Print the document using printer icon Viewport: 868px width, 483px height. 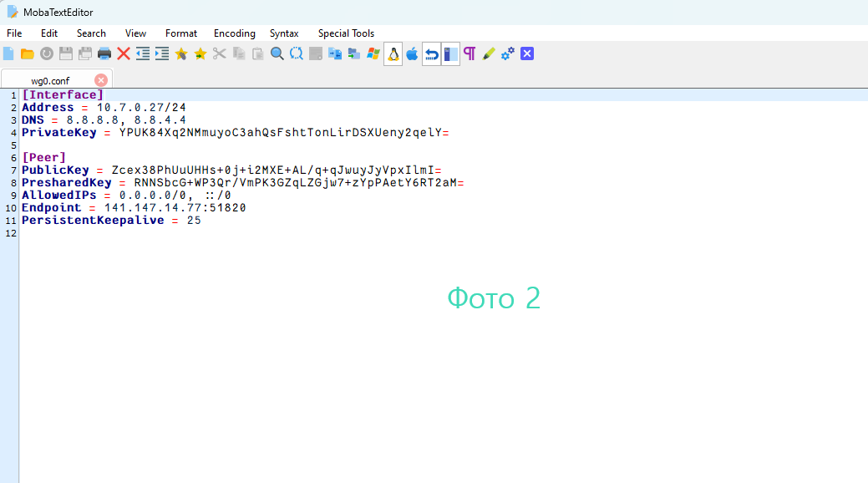[104, 53]
